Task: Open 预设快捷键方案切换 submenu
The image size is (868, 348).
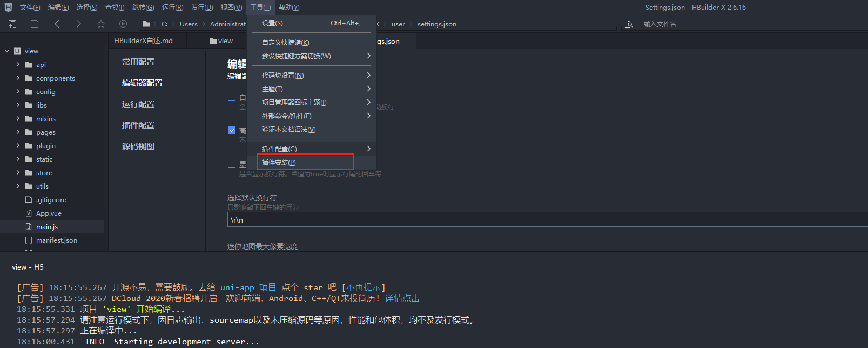Action: [312, 56]
